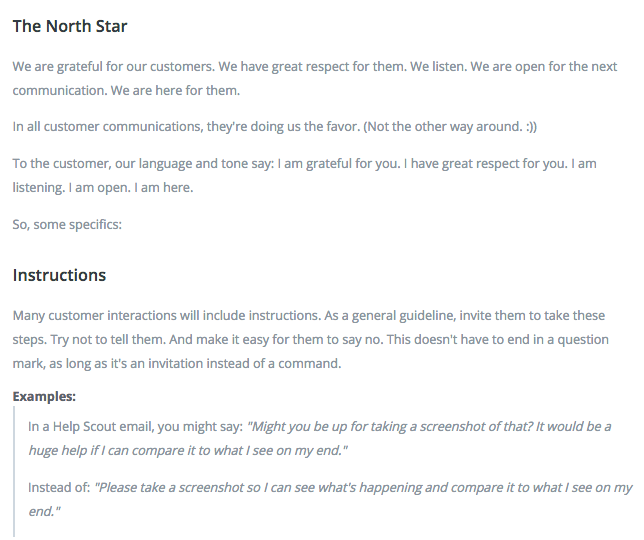Click the bold "Examples:" label
Viewport: 644px width, 540px height.
[x=44, y=397]
